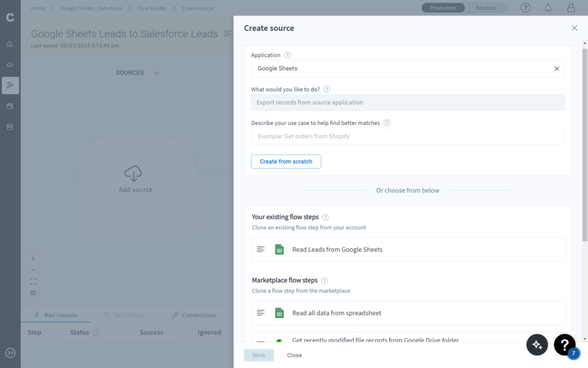
Task: Select the Production environment toggle
Action: pos(443,8)
